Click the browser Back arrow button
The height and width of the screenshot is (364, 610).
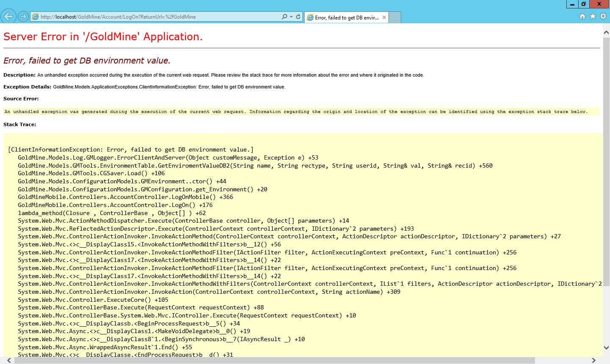point(8,17)
